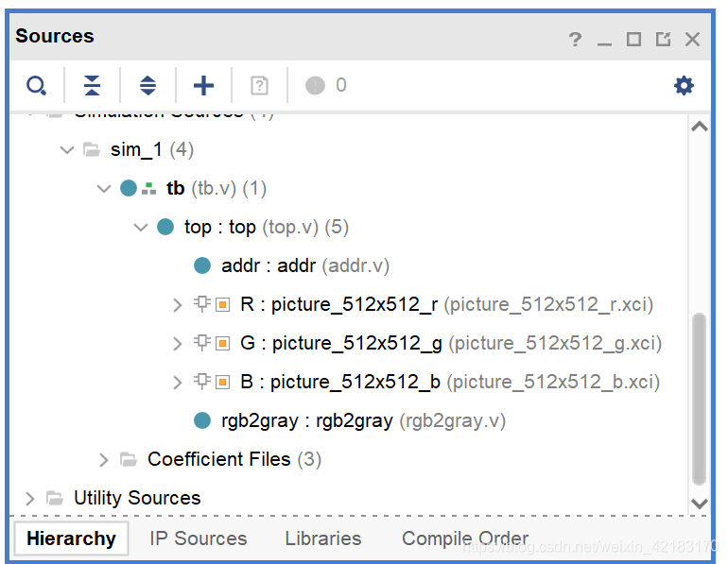This screenshot has width=728, height=564.
Task: Select B : picture_512x512_b entry
Action: point(450,383)
